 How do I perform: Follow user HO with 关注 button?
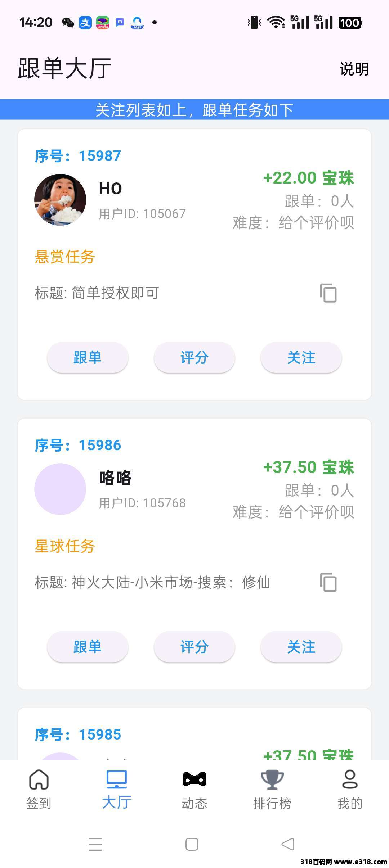coord(301,358)
